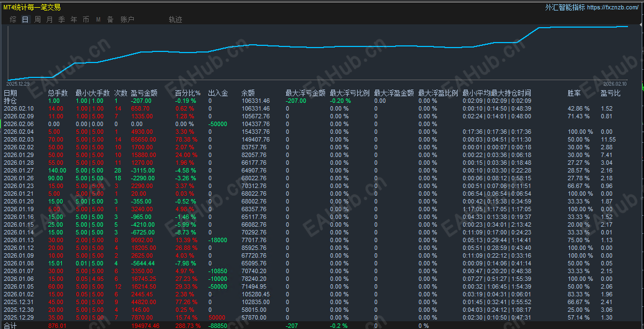Screen dimensions: 644x329
Task: Select the 日 daily statistics tab
Action: coord(25,19)
